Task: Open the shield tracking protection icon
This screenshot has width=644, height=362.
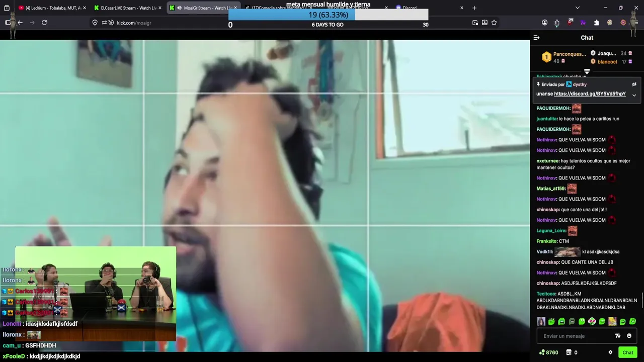Action: 95,23
